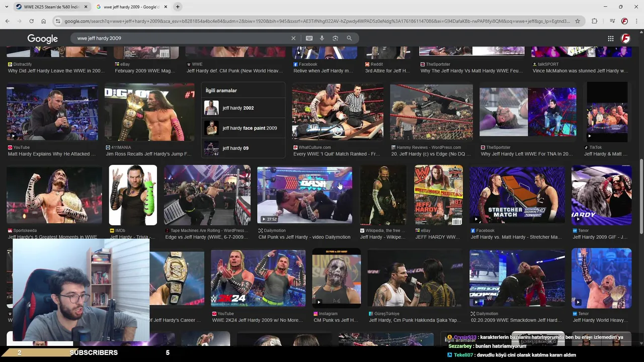The height and width of the screenshot is (362, 644).
Task: Open the TikTok Jeff Hardy & Matt thumbnail
Action: tap(607, 112)
